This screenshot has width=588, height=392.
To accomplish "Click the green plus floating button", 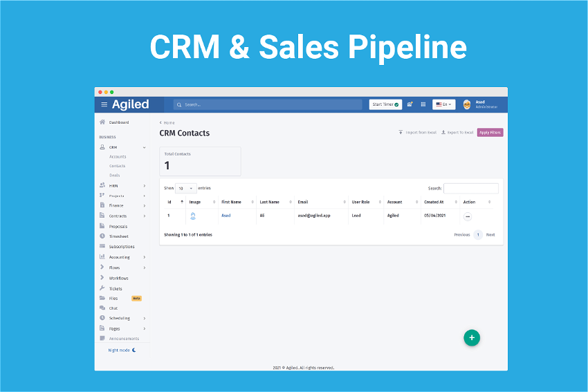I will tap(472, 337).
